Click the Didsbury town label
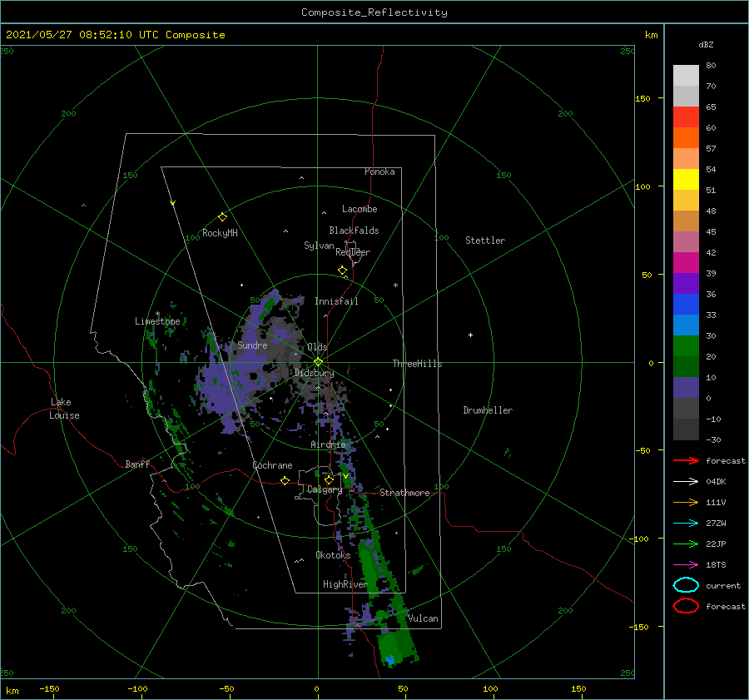Image resolution: width=749 pixels, height=700 pixels. (x=314, y=373)
